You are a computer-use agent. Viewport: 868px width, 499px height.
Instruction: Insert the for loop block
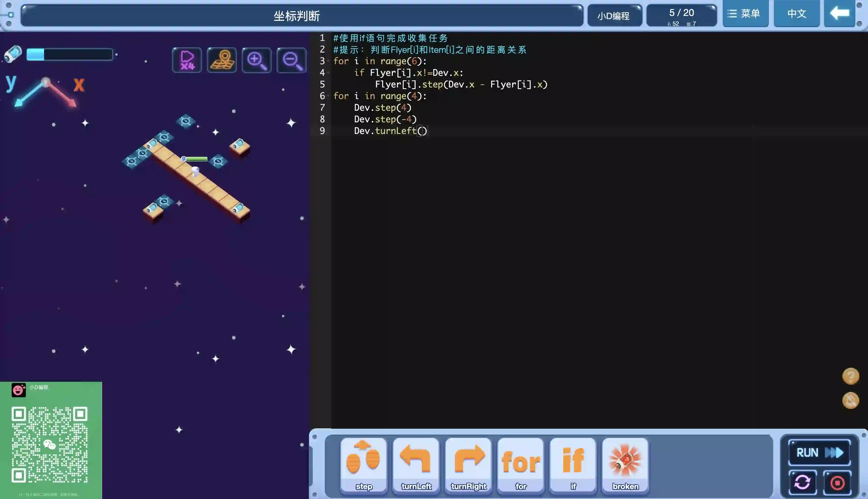[x=521, y=465]
